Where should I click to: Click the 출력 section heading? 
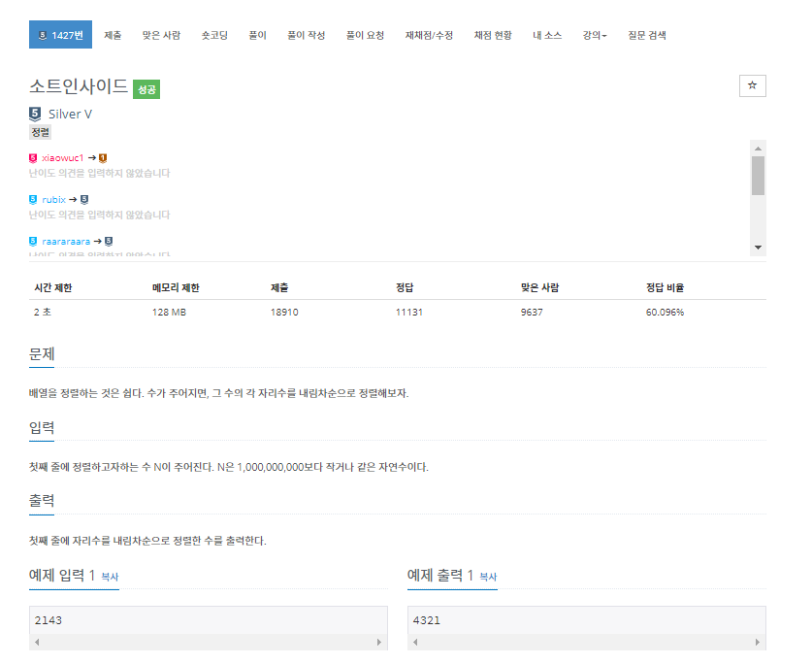tap(42, 501)
